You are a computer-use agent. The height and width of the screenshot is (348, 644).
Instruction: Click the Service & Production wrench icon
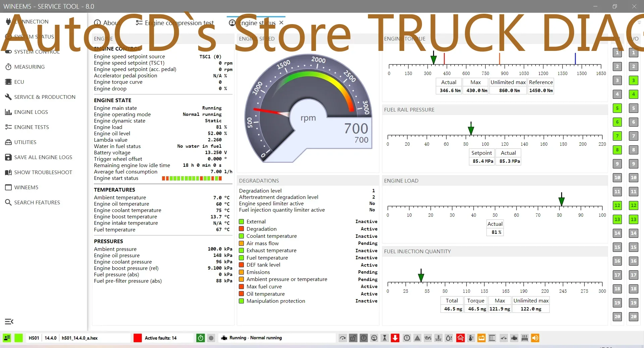click(8, 97)
